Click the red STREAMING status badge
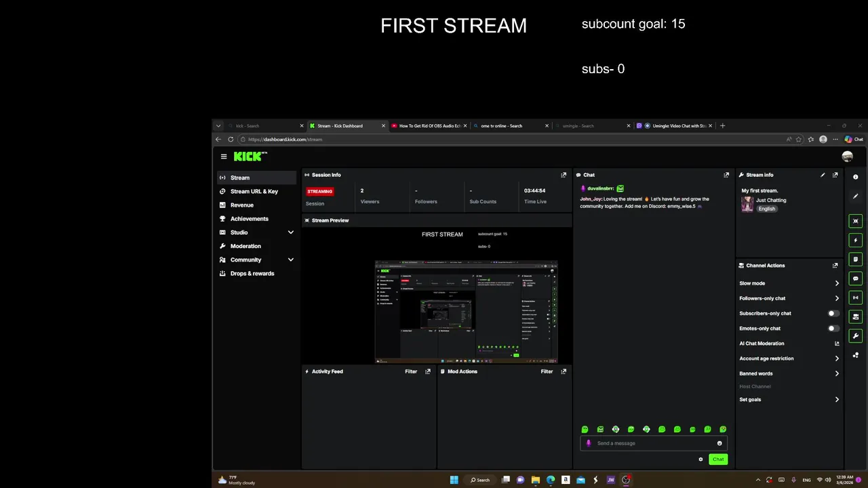 click(320, 192)
